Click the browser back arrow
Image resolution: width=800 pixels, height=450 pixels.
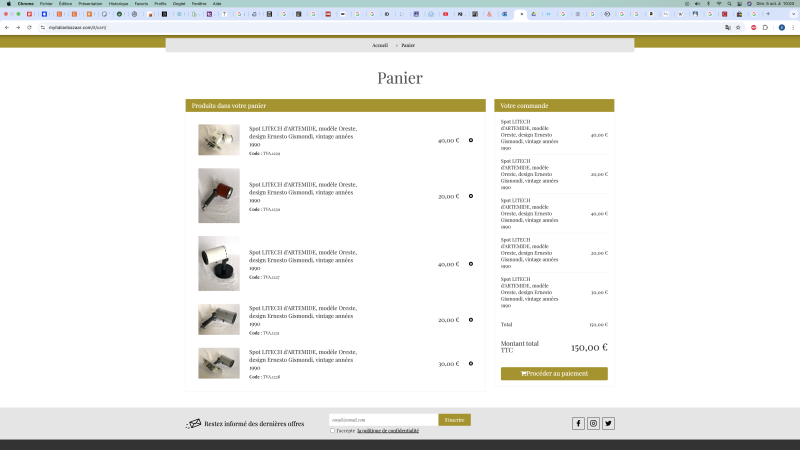pyautogui.click(x=7, y=27)
